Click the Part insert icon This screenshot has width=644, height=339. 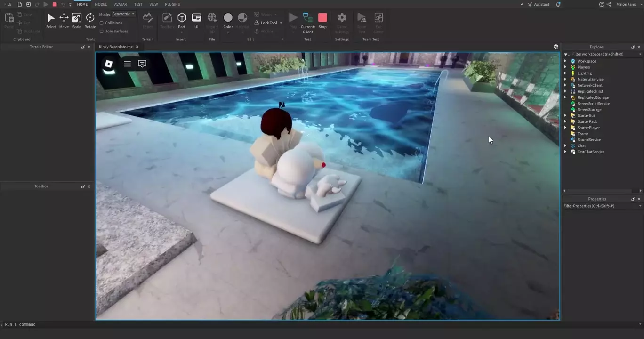182,18
